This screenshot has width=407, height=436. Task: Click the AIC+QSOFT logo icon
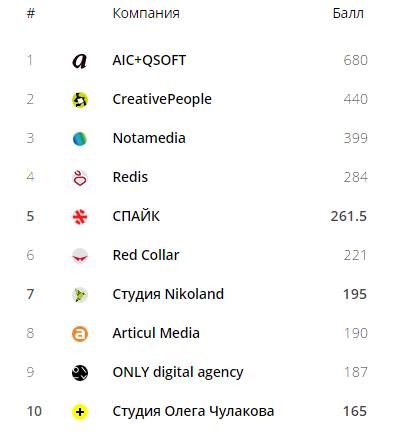click(x=80, y=61)
